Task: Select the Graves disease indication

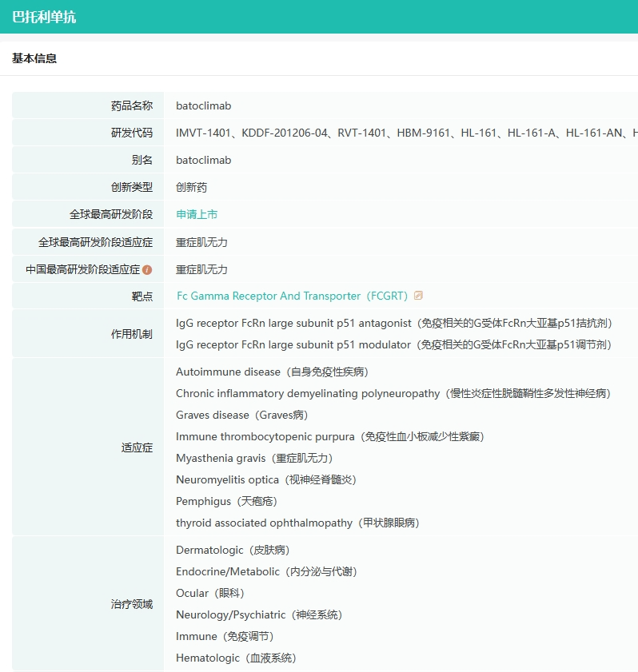Action: pos(241,415)
